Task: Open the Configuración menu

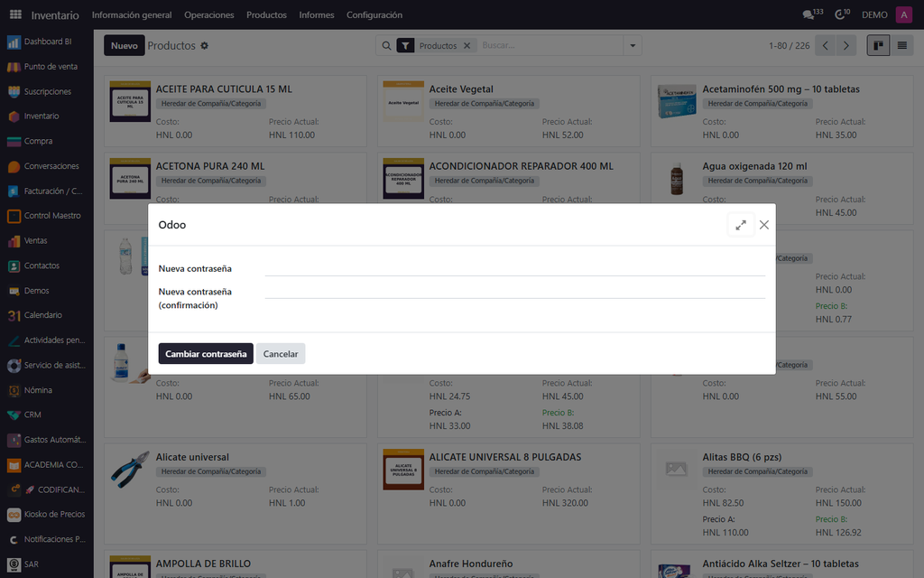Action: tap(374, 14)
